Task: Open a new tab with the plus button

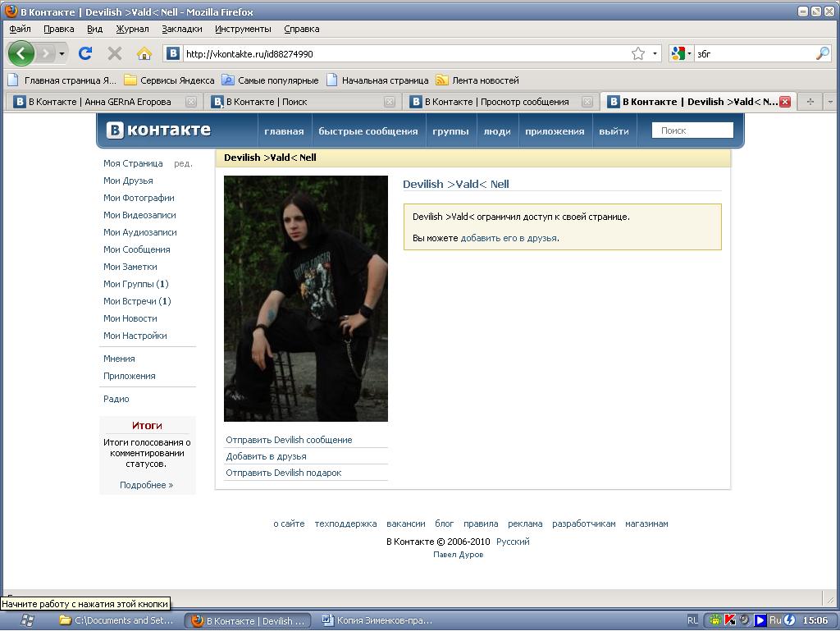Action: [810, 102]
